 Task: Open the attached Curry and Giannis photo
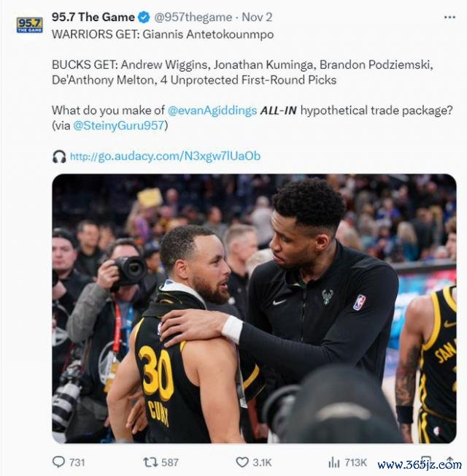[x=254, y=308]
